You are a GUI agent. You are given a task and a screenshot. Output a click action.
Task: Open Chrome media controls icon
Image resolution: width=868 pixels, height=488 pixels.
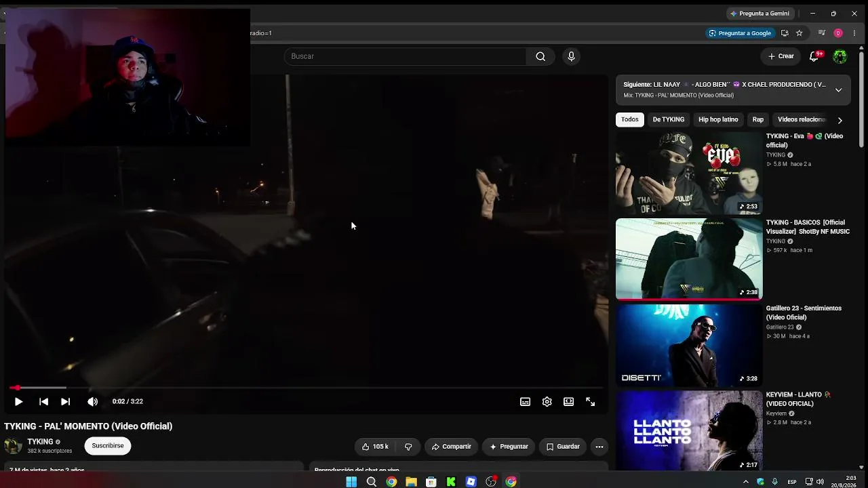click(822, 33)
